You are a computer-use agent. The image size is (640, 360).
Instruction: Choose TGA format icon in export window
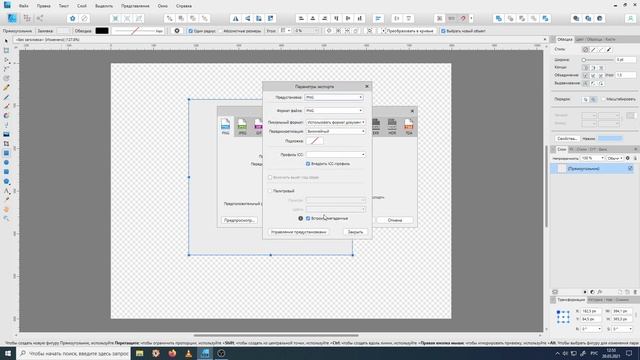pyautogui.click(x=408, y=126)
